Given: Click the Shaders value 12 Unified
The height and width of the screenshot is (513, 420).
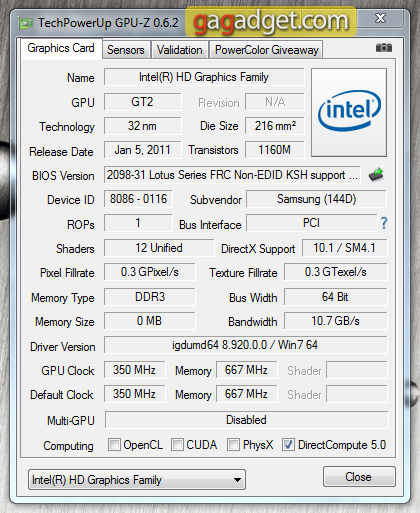Looking at the screenshot, I should pos(159,248).
